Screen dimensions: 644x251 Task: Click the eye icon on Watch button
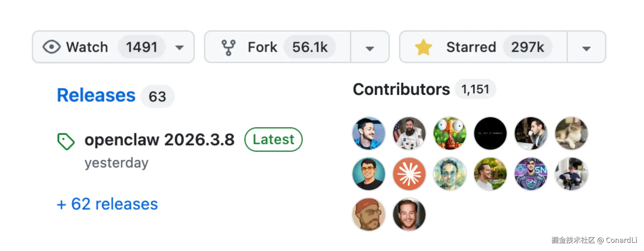52,47
